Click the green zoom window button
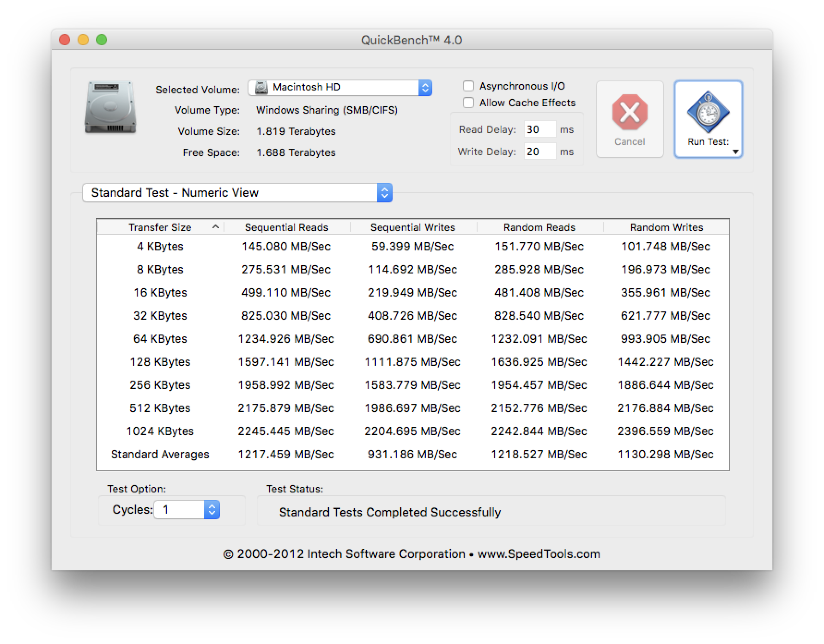Image resolution: width=824 pixels, height=644 pixels. 102,40
